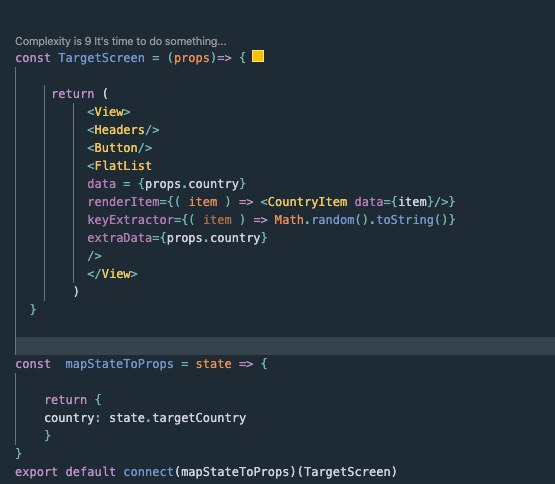Image resolution: width=555 pixels, height=484 pixels.
Task: Click 'renderItem' attribute name
Action: pyautogui.click(x=124, y=202)
